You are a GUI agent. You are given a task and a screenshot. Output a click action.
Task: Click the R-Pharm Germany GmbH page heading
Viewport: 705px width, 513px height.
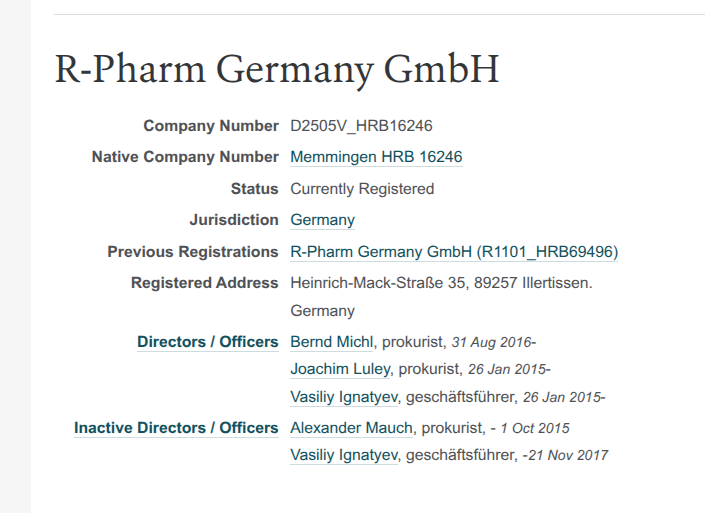276,69
